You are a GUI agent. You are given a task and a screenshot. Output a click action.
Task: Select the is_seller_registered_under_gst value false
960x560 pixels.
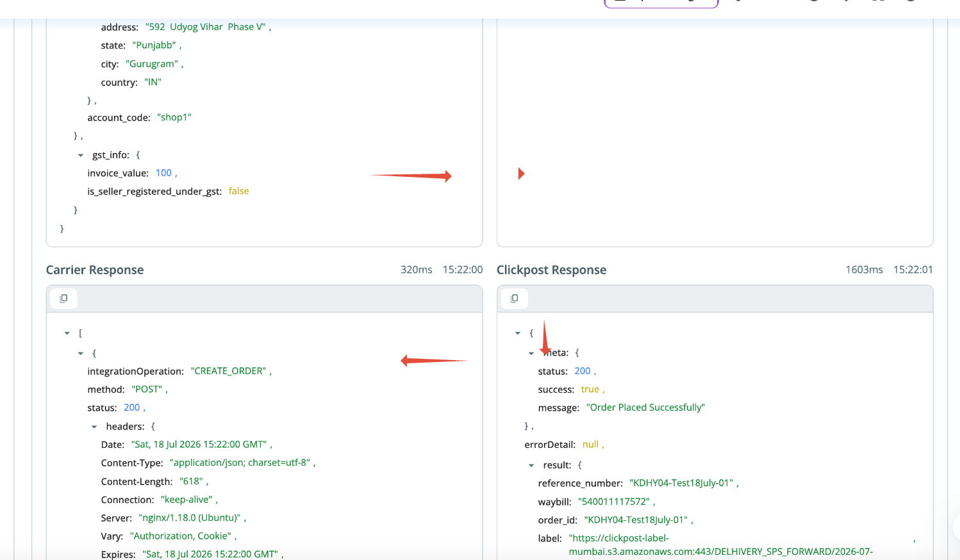[x=238, y=191]
